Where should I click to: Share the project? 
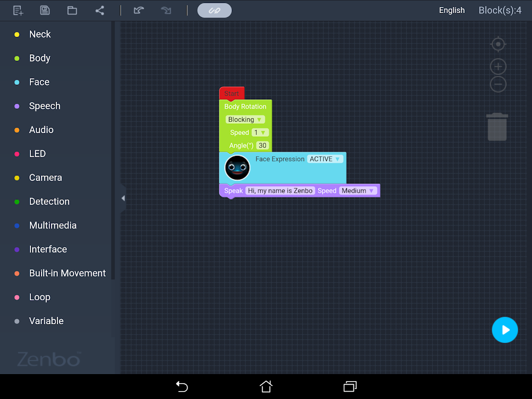[x=99, y=10]
